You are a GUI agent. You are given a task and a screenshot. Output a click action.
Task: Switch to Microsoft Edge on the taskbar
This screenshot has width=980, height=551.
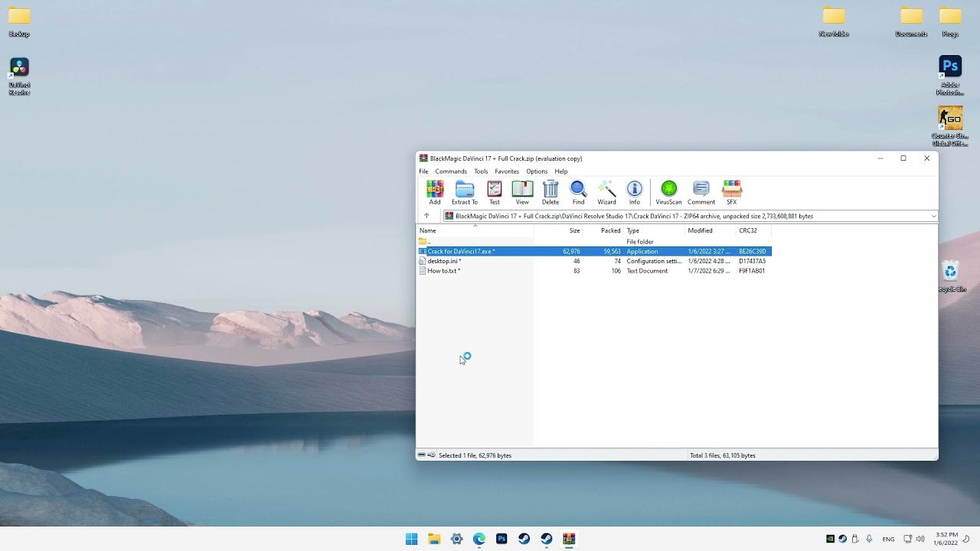479,539
